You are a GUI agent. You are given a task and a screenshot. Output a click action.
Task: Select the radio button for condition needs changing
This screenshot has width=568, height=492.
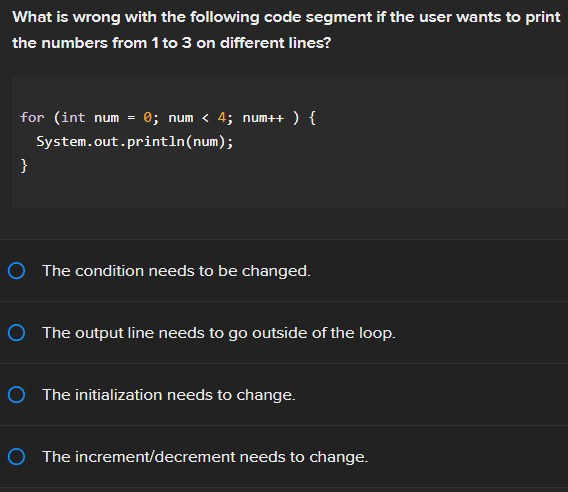(16, 271)
